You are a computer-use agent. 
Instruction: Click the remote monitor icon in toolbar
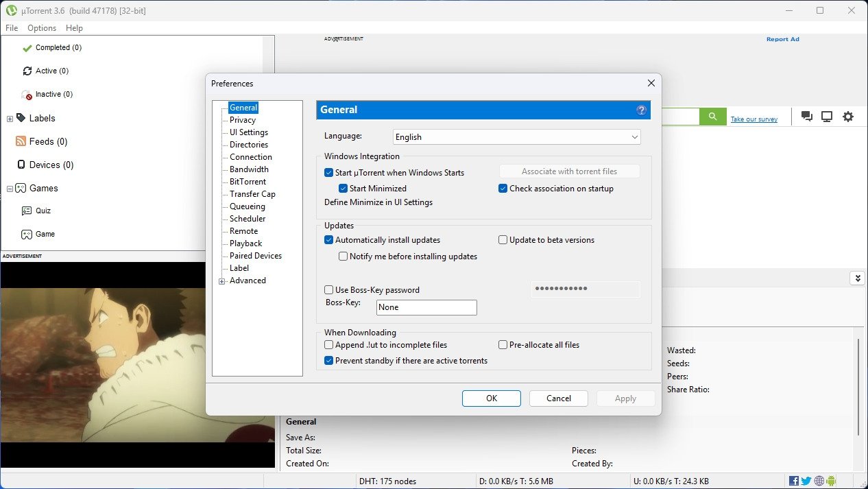pos(827,117)
